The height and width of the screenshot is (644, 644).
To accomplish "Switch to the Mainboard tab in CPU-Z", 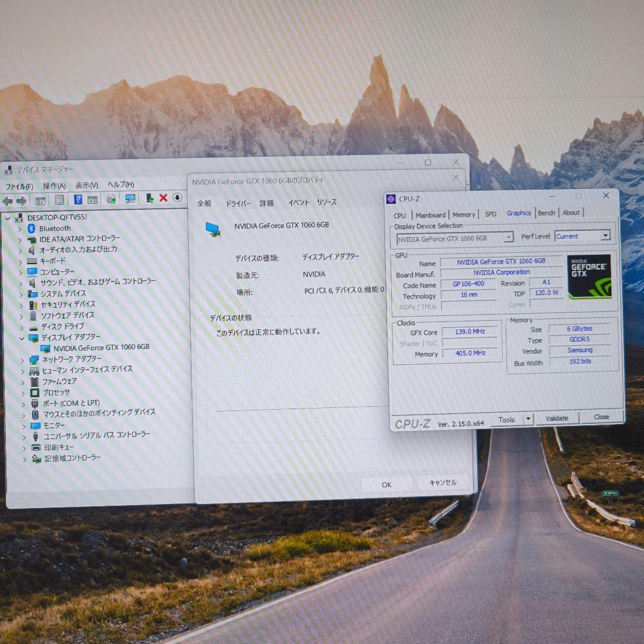I will (431, 215).
